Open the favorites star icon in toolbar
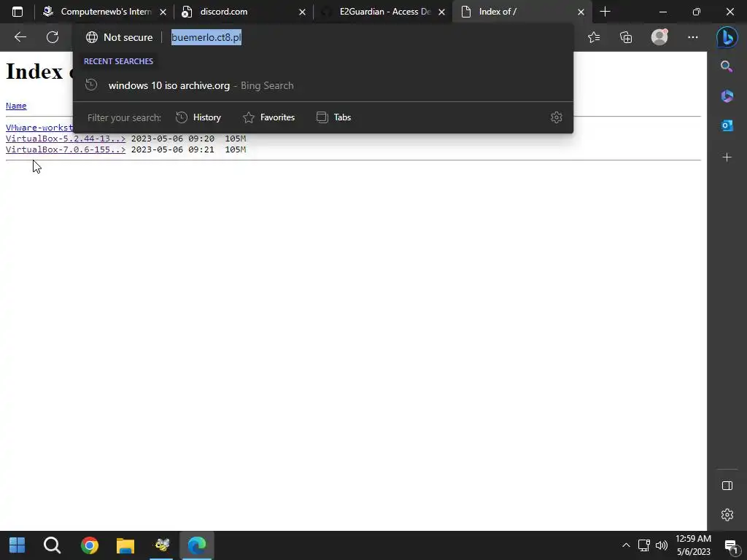This screenshot has width=747, height=560. click(594, 37)
